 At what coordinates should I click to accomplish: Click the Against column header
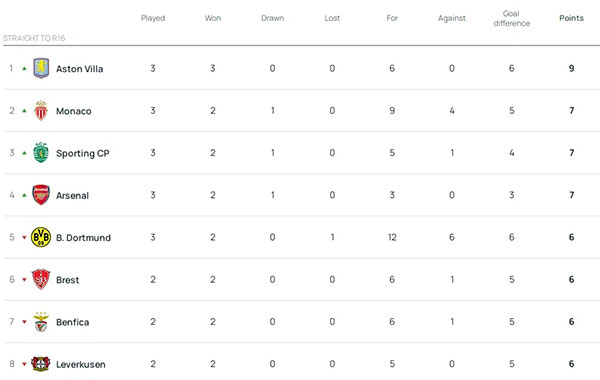[452, 18]
